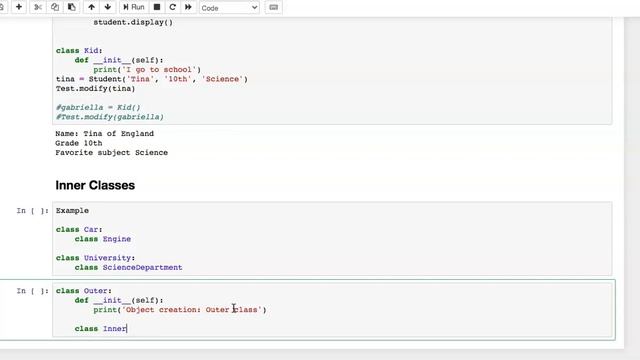Copy selected cells icon

click(x=55, y=7)
